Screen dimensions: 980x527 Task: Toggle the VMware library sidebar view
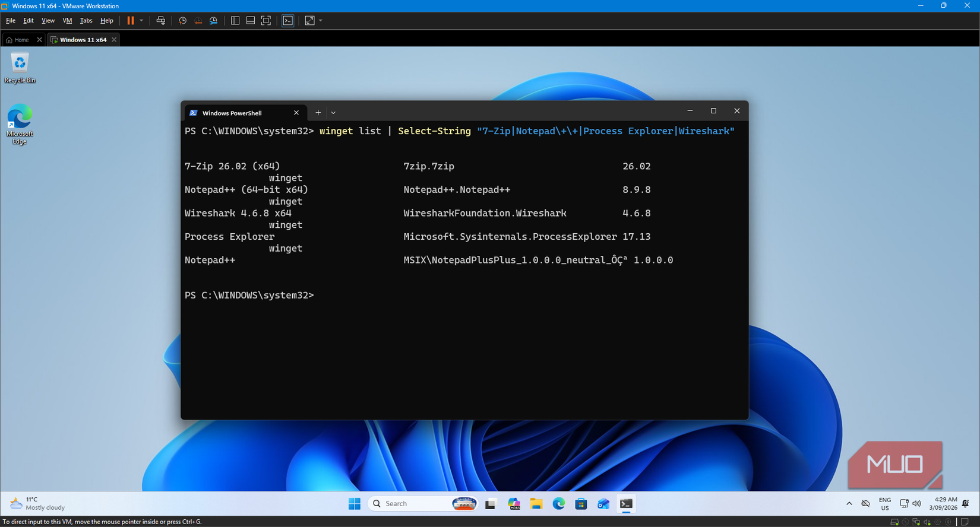(x=235, y=21)
